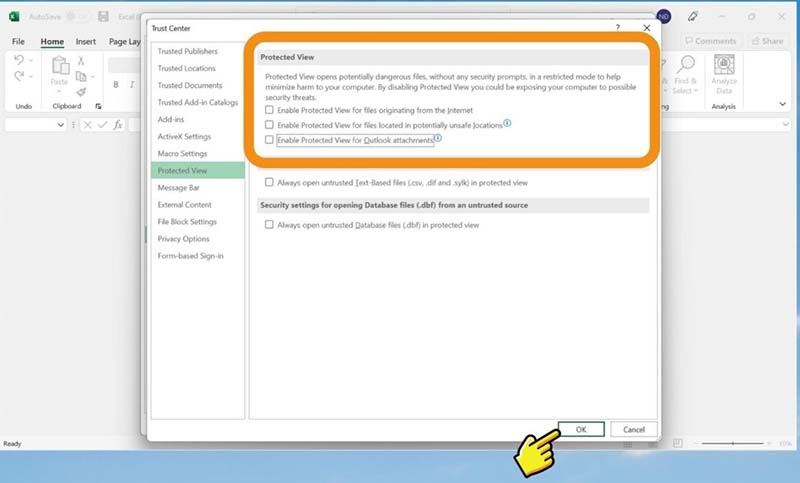Close the Trust Center dialog with X

point(646,28)
